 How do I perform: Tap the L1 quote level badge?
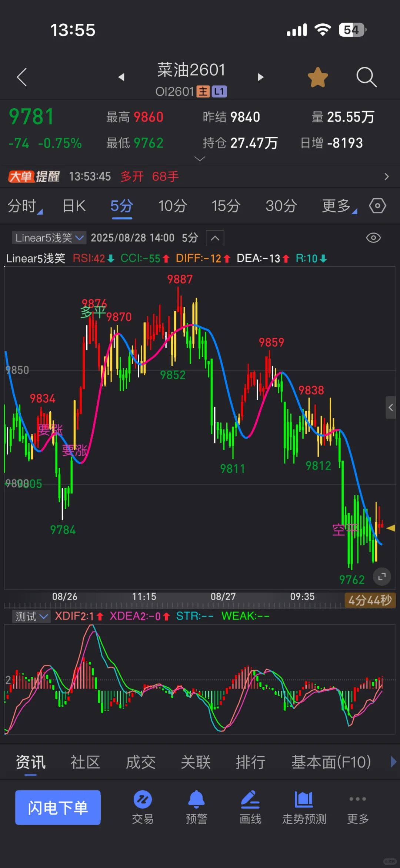(219, 91)
